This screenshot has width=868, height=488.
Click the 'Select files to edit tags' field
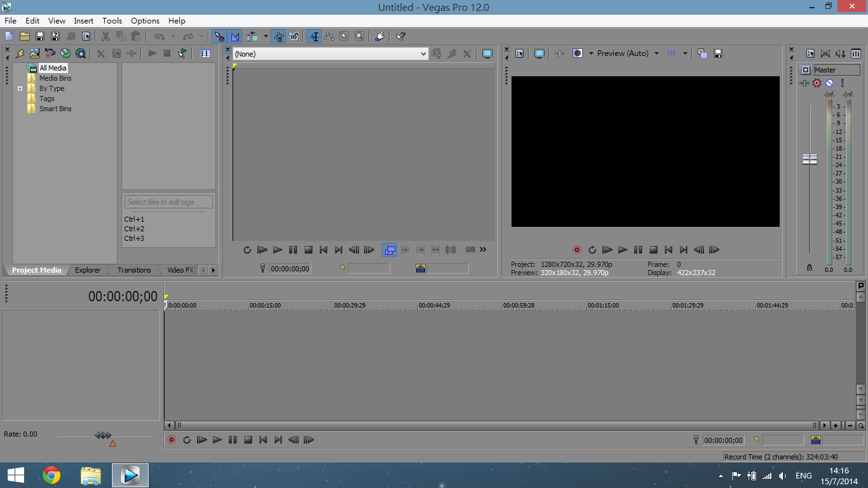point(168,202)
